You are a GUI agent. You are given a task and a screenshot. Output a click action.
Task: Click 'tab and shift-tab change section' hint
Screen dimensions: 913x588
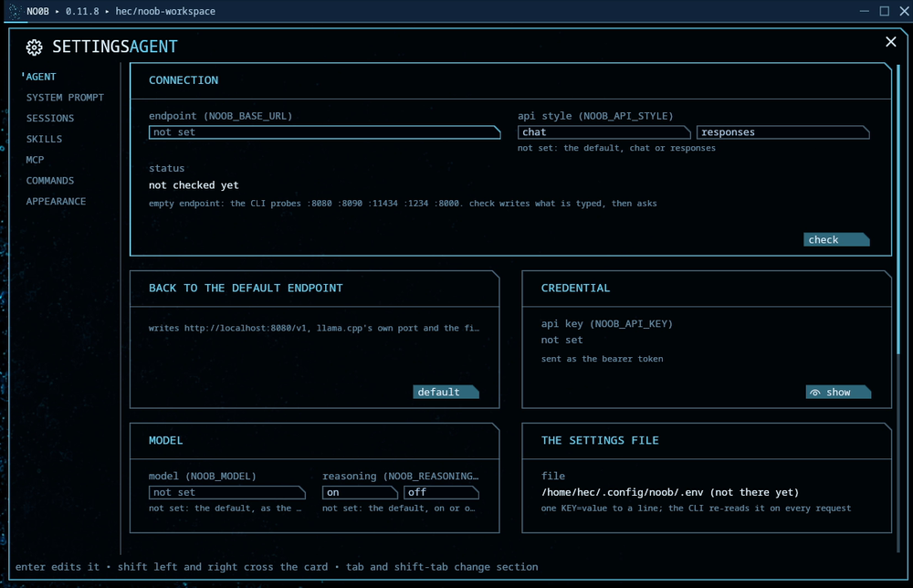click(442, 567)
